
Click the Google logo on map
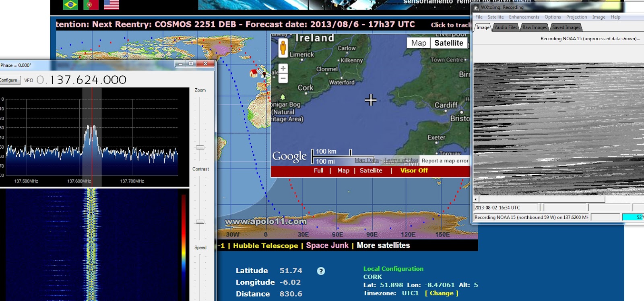(289, 156)
